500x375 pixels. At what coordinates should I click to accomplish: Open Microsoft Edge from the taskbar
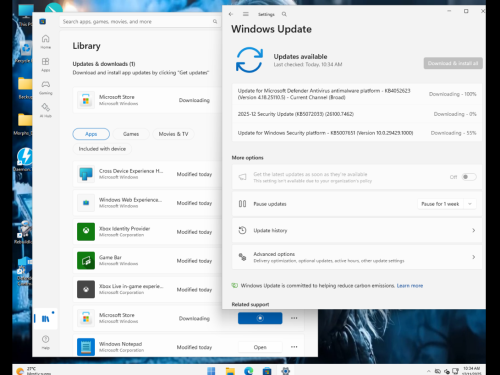248,371
